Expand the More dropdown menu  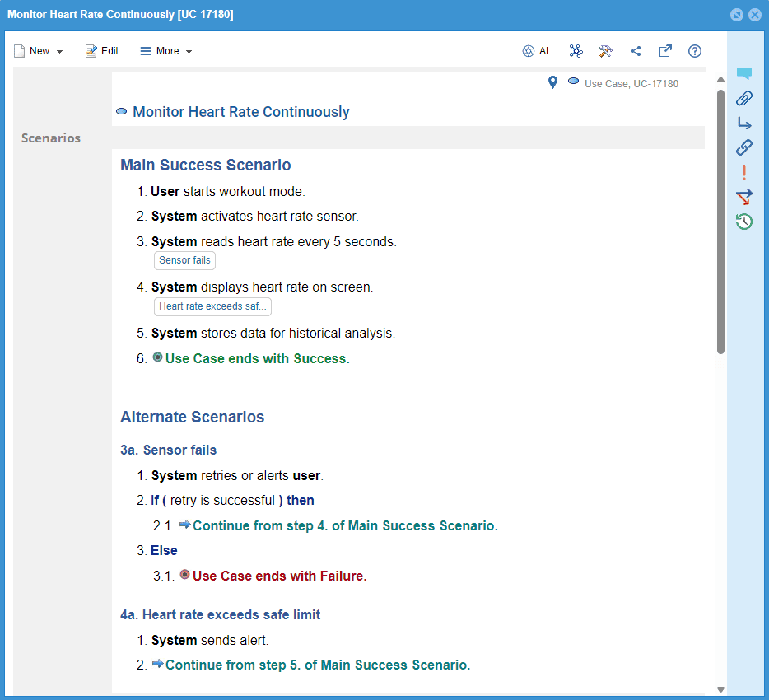tap(166, 51)
